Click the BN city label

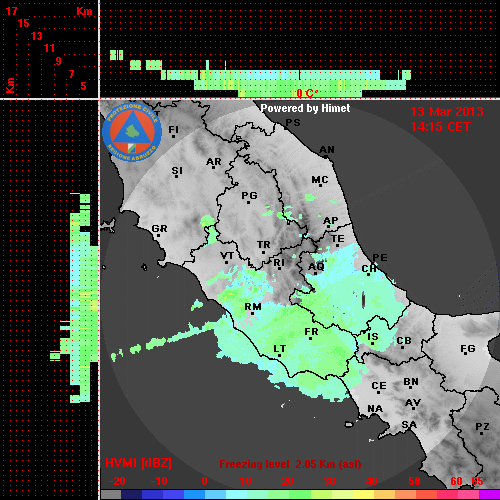(411, 382)
